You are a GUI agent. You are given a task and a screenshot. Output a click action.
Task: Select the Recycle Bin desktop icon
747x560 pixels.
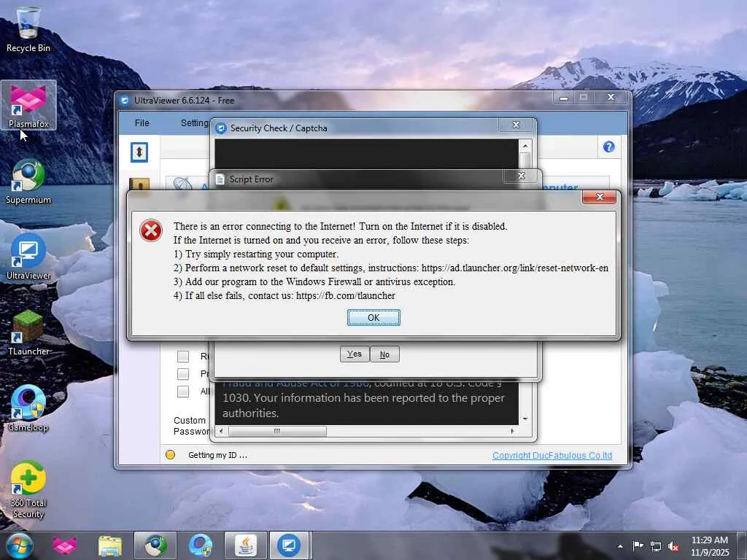pyautogui.click(x=28, y=29)
